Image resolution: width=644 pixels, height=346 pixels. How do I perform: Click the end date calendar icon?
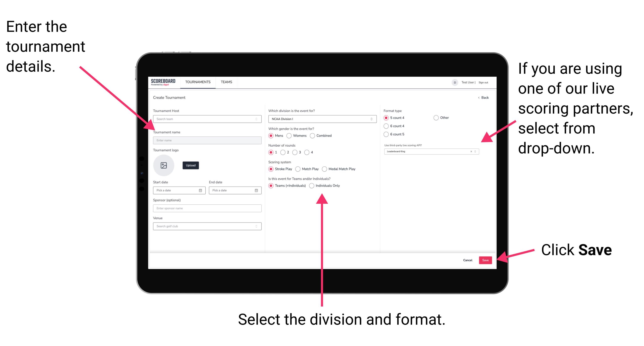257,190
